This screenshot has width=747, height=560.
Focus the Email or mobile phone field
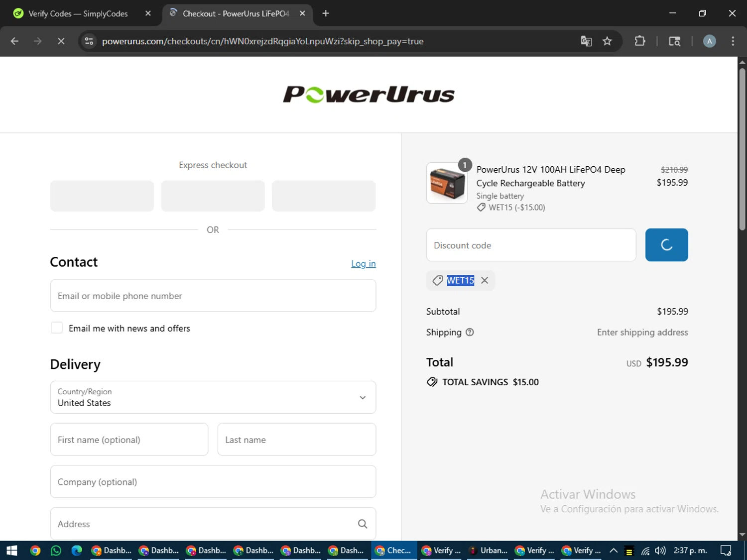[x=213, y=296]
